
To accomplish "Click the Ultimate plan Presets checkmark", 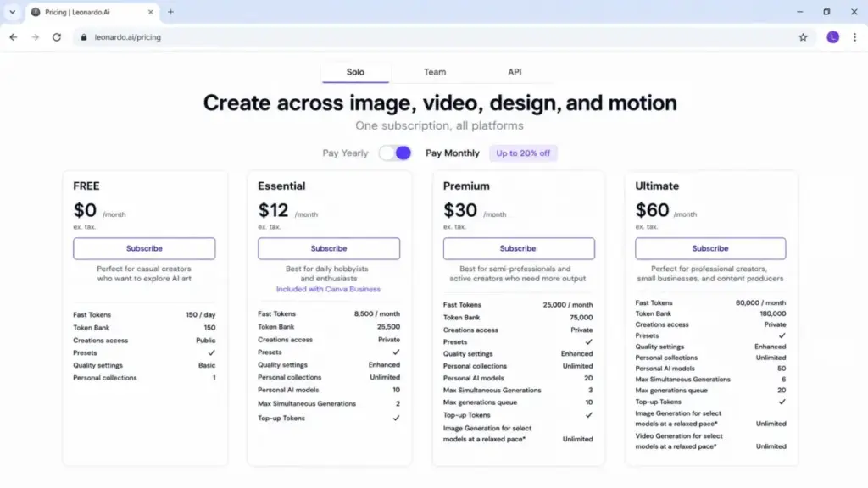I will tap(782, 335).
